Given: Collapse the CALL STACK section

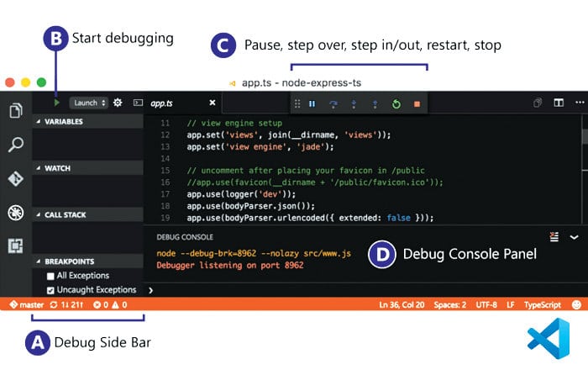Looking at the screenshot, I should pyautogui.click(x=87, y=214).
